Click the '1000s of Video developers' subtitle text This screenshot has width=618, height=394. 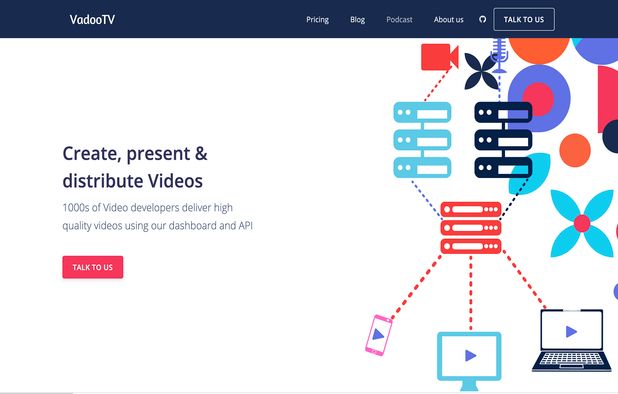[x=157, y=217]
